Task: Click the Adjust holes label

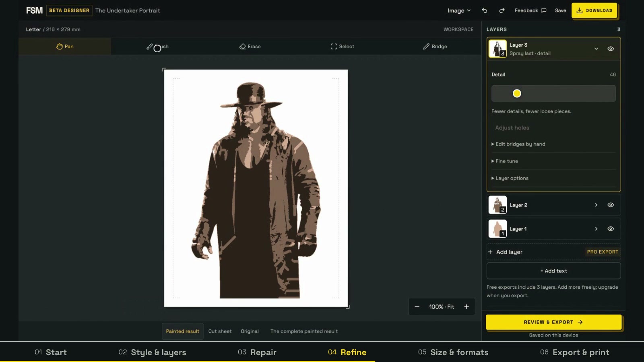Action: click(x=512, y=128)
